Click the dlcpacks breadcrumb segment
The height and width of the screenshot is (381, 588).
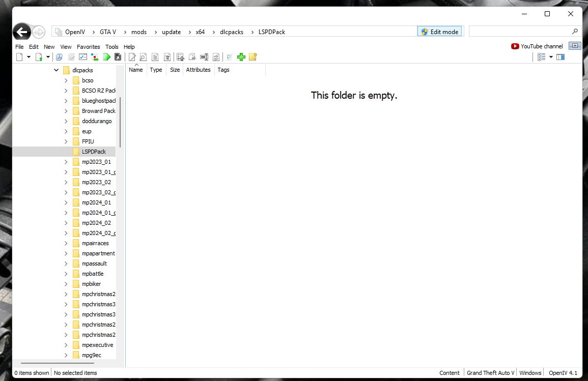point(231,32)
